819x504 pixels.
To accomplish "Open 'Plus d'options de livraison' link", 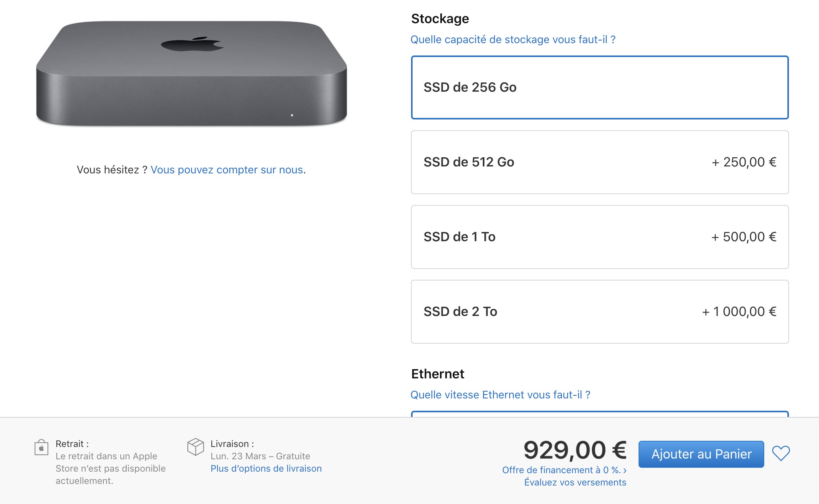I will [266, 469].
